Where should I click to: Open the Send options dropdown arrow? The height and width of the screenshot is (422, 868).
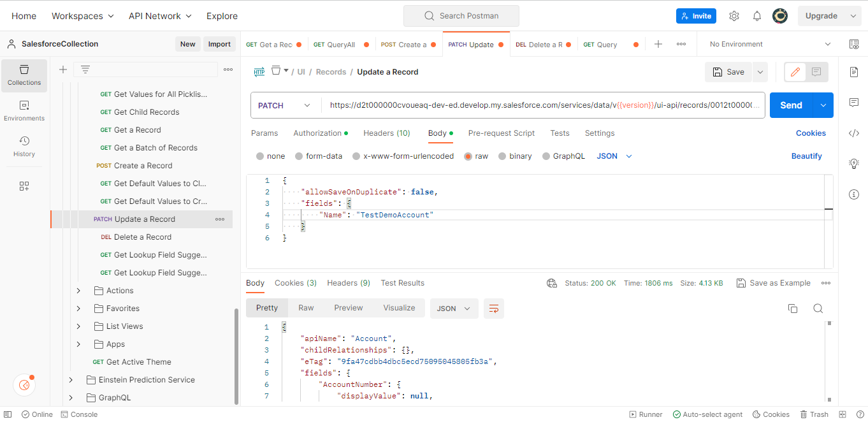(823, 105)
